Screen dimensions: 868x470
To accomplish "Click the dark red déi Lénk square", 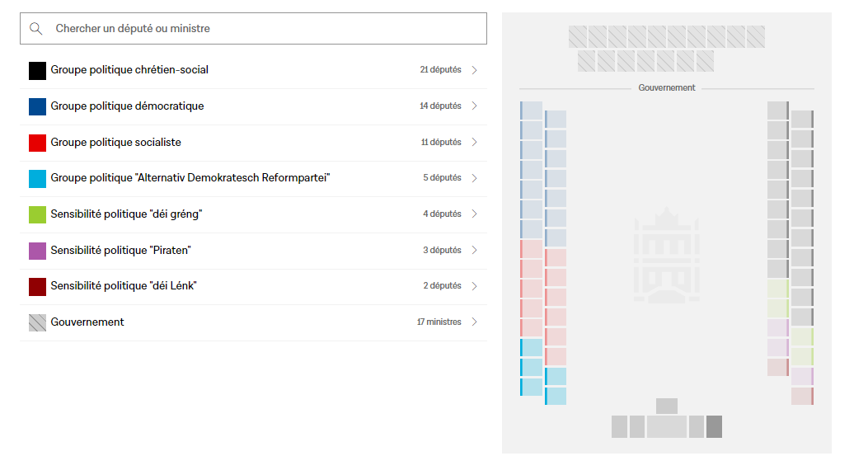I will point(37,286).
